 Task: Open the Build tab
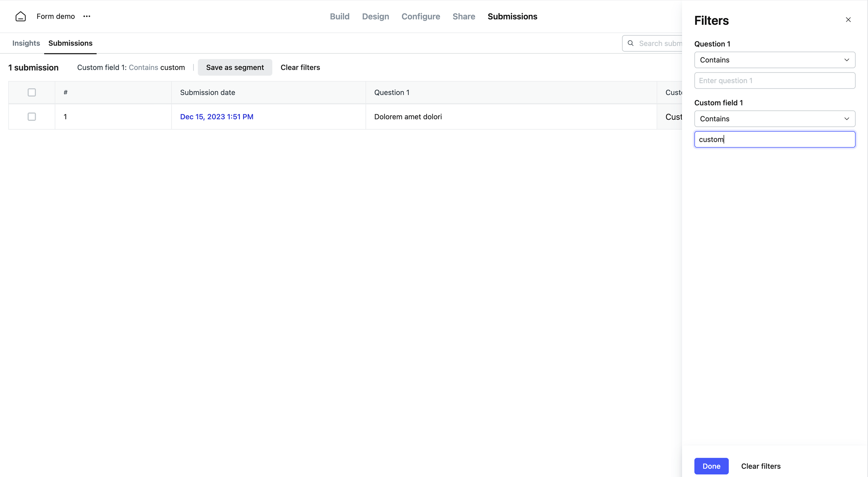(x=339, y=17)
